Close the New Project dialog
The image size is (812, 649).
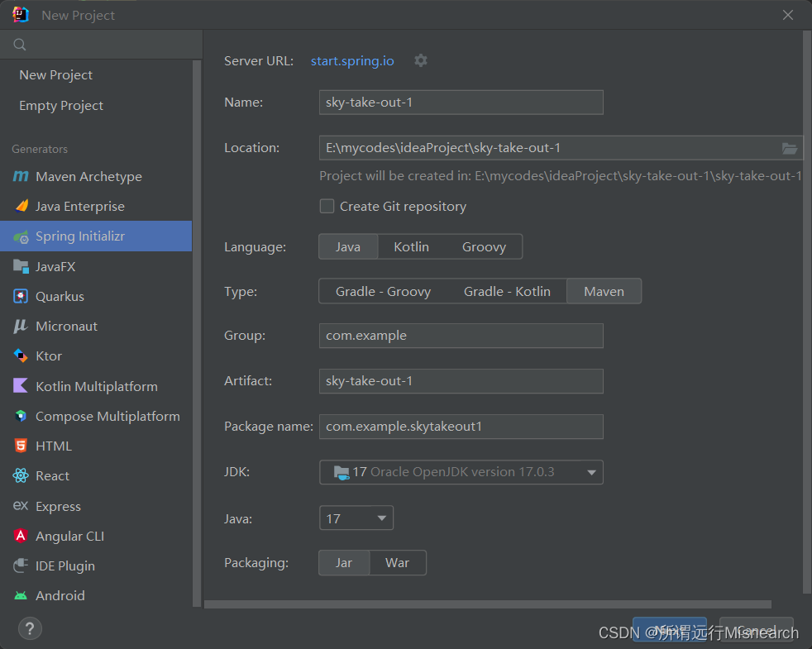pyautogui.click(x=788, y=15)
